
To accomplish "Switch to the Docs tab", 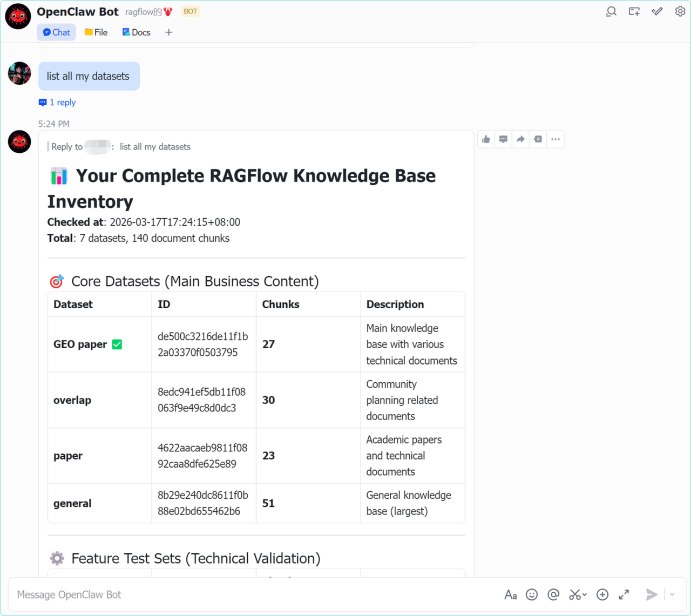I will pos(136,32).
